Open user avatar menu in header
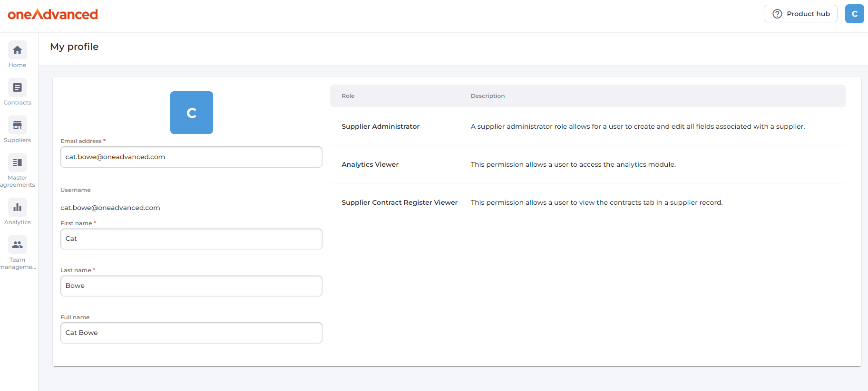Viewport: 868px width, 391px height. pos(854,14)
